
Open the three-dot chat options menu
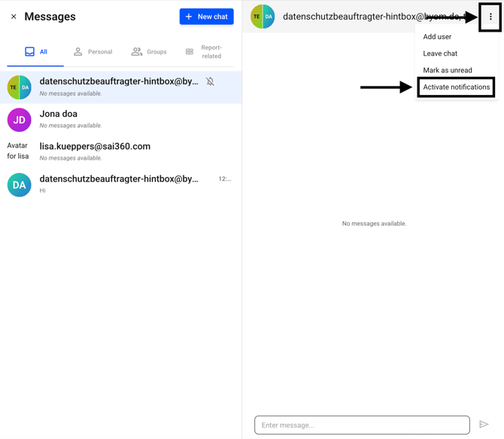(x=490, y=17)
